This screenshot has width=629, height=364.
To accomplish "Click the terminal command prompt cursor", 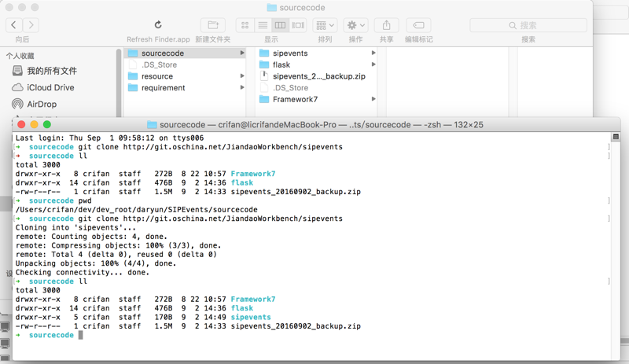I will [x=81, y=335].
